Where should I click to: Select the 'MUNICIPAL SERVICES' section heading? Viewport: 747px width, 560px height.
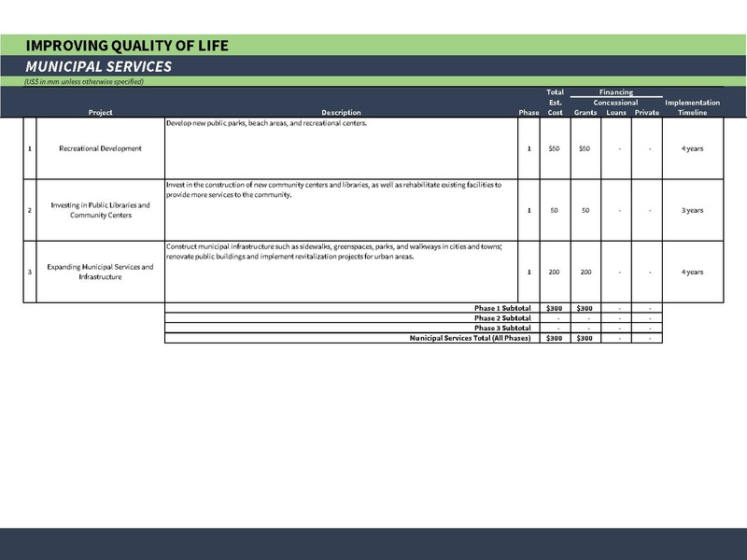98,67
